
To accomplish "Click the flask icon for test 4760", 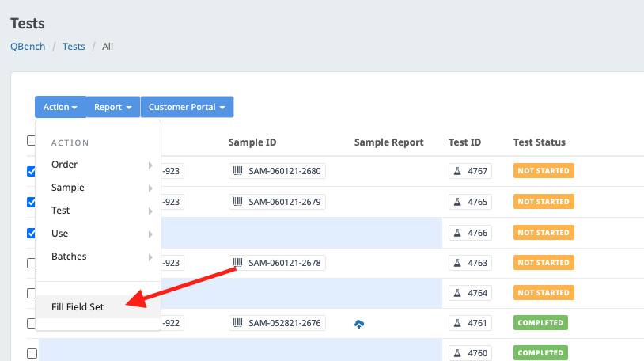I will 456,353.
